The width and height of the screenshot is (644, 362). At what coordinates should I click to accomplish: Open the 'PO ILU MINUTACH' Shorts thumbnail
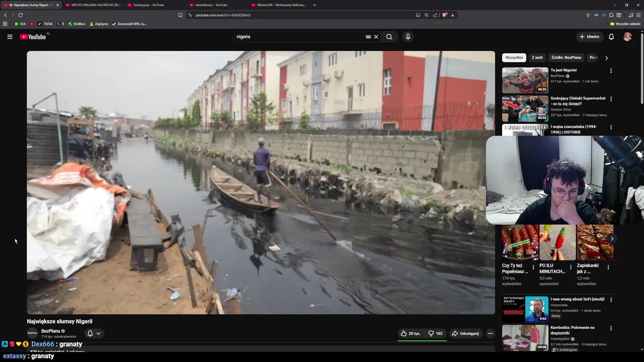click(557, 242)
